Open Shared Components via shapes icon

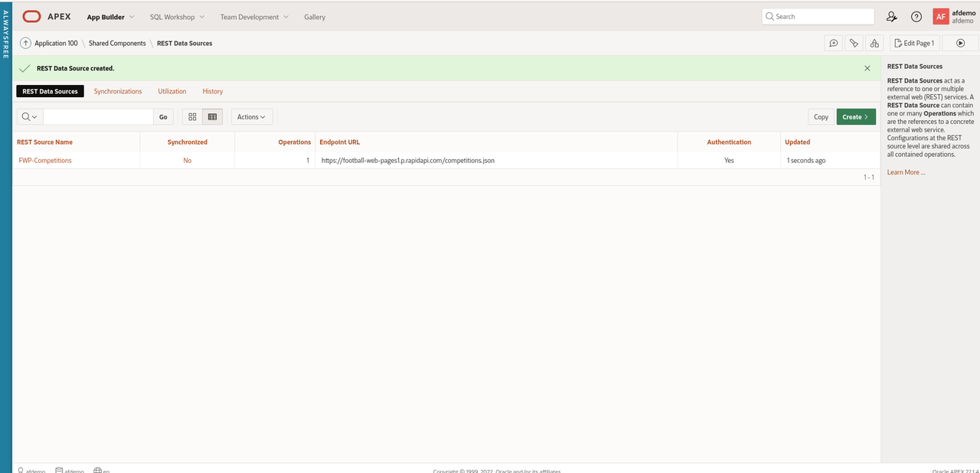tap(875, 43)
